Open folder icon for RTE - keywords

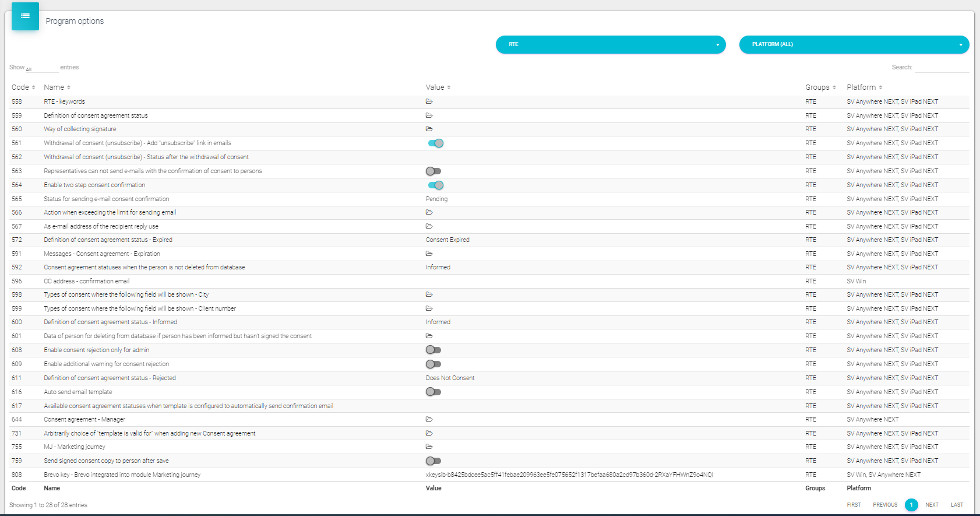(429, 101)
